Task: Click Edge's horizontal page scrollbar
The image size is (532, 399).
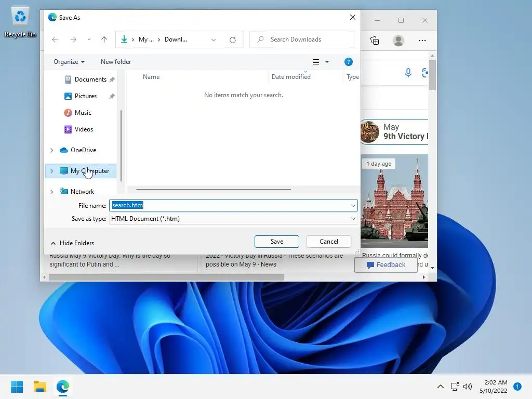Action: click(x=166, y=277)
